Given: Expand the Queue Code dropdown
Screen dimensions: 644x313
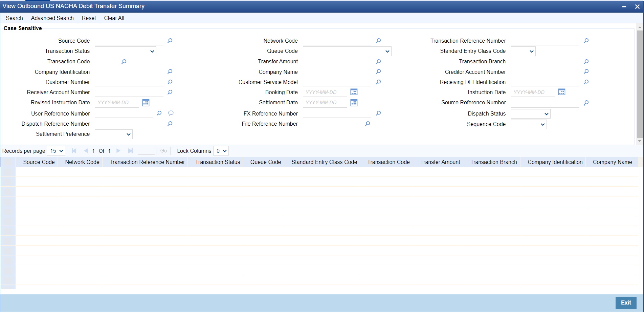Looking at the screenshot, I should [x=347, y=51].
